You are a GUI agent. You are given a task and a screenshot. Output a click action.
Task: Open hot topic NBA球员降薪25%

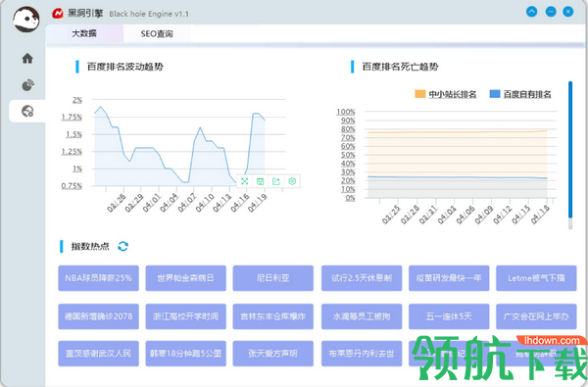pyautogui.click(x=98, y=278)
